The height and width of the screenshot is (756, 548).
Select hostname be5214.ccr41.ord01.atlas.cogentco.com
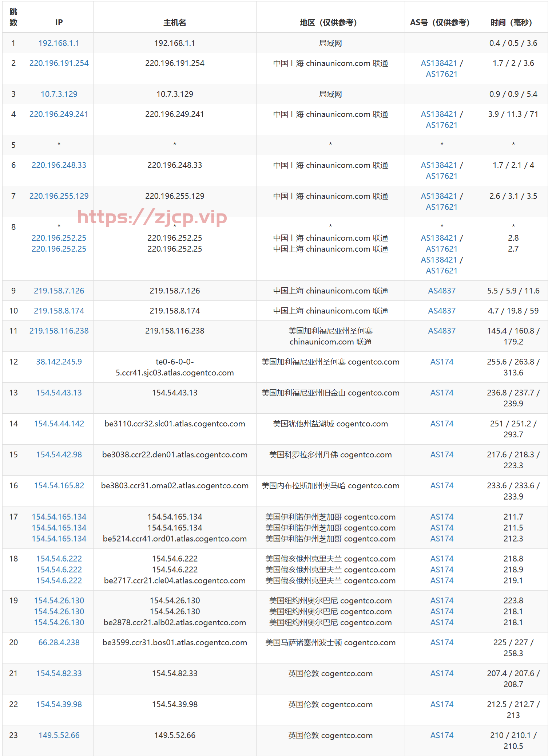(x=175, y=539)
